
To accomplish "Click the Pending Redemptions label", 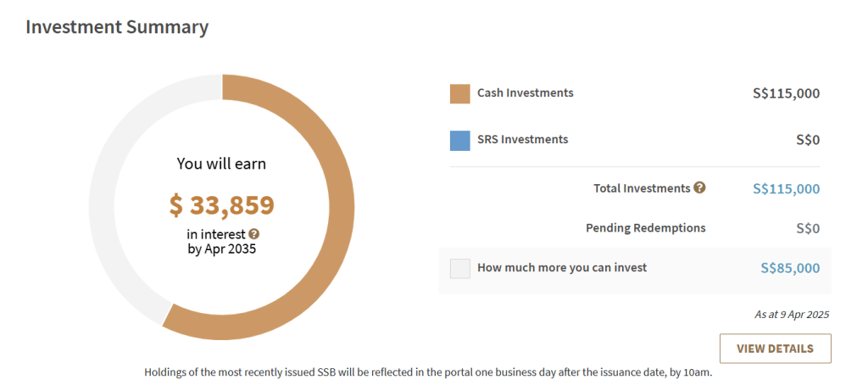I will tap(645, 228).
